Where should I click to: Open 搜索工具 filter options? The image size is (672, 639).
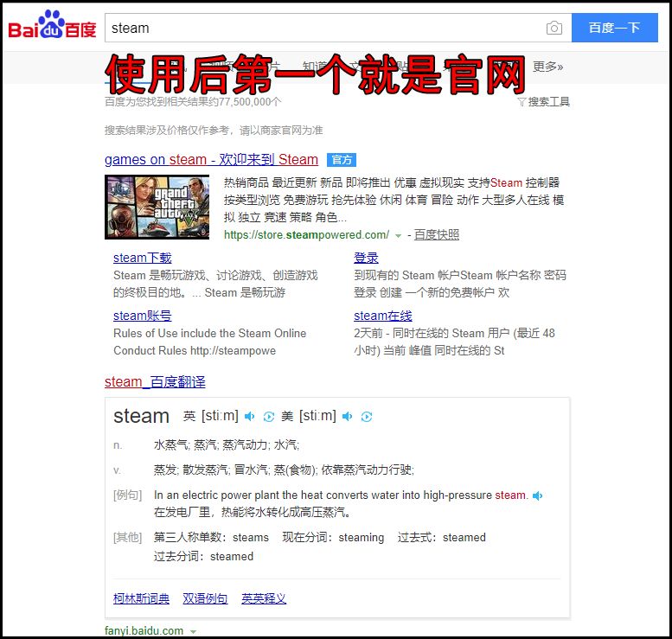pyautogui.click(x=544, y=101)
